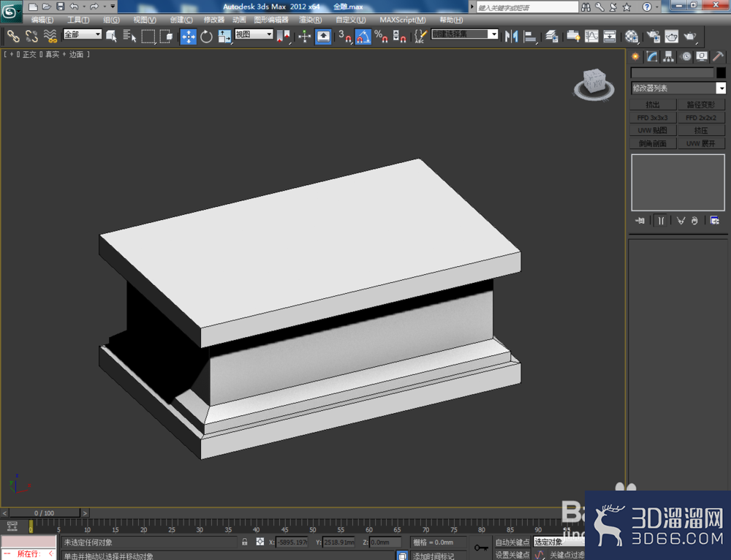Click the Mirror tool icon
Viewport: 731px width, 560px height.
pyautogui.click(x=512, y=37)
